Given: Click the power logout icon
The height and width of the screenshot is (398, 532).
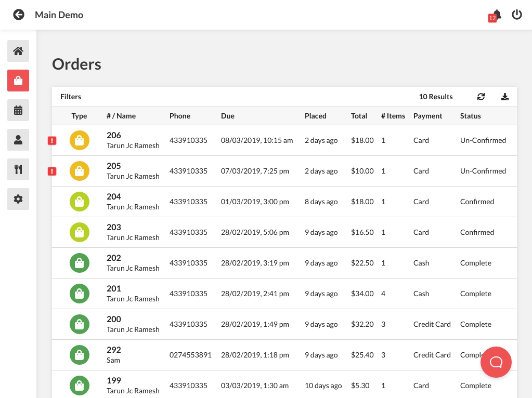Looking at the screenshot, I should [516, 15].
